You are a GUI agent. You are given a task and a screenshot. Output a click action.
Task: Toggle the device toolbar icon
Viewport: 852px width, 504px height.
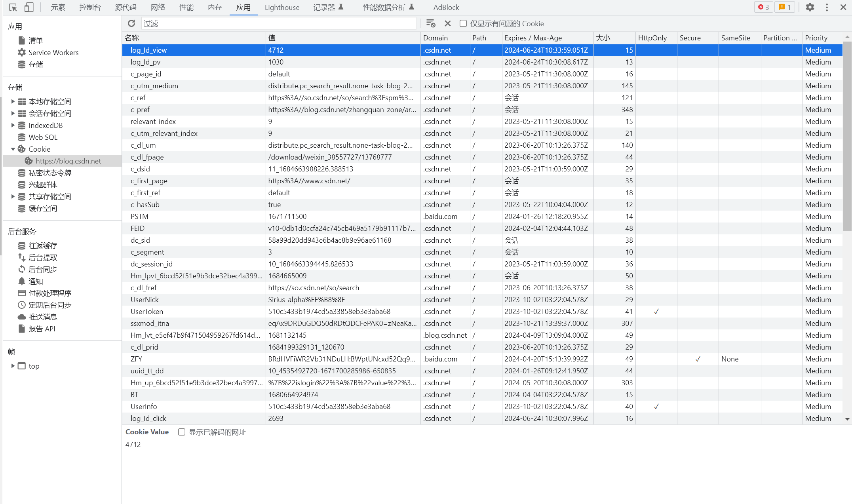[x=29, y=7]
